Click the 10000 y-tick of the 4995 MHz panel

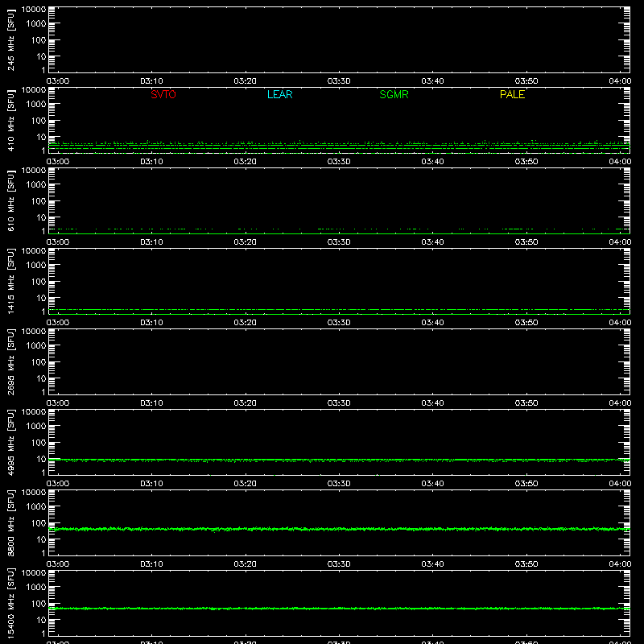[x=34, y=412]
